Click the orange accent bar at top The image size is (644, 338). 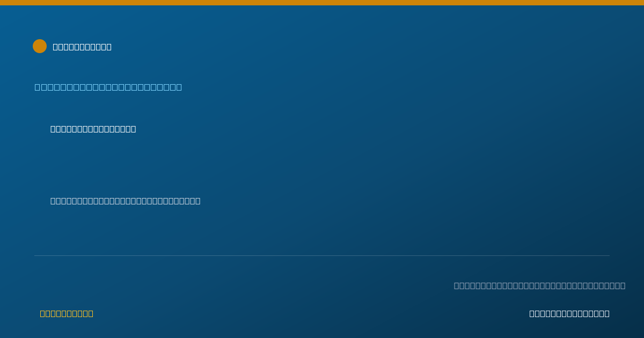322,3
